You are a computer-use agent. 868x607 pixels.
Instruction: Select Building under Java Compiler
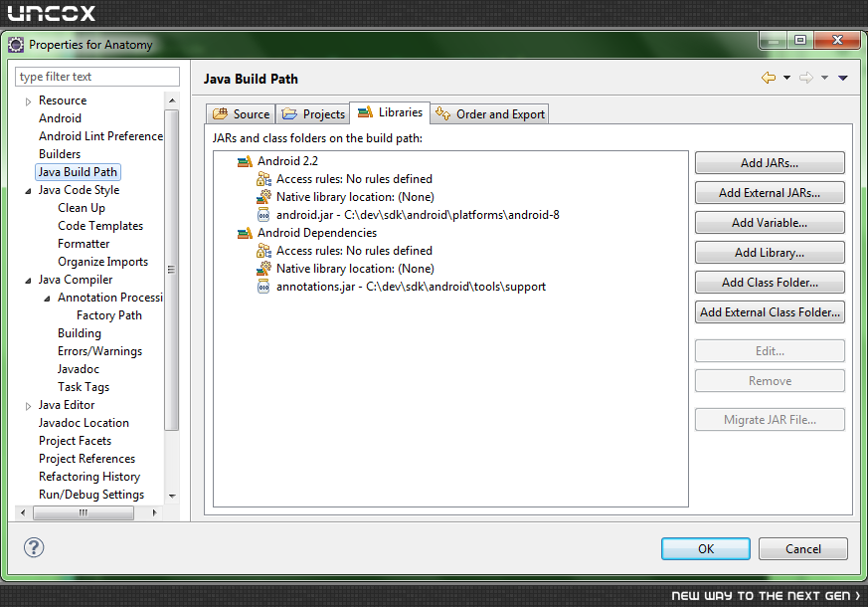pos(80,333)
